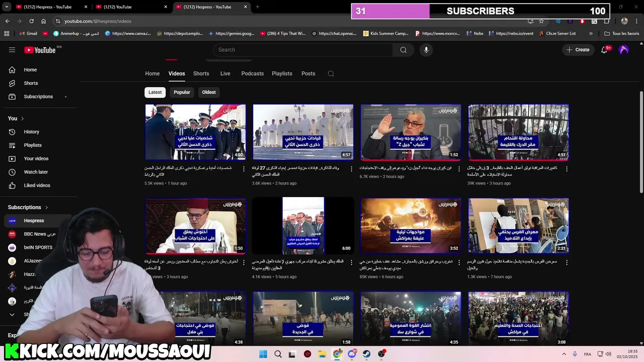Expand the You section chevron
The height and width of the screenshot is (362, 644).
point(22,119)
